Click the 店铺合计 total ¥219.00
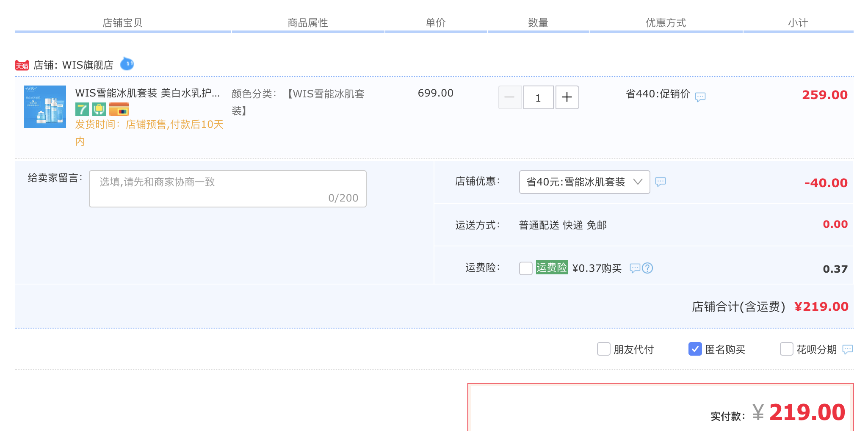868x431 pixels. pyautogui.click(x=821, y=307)
